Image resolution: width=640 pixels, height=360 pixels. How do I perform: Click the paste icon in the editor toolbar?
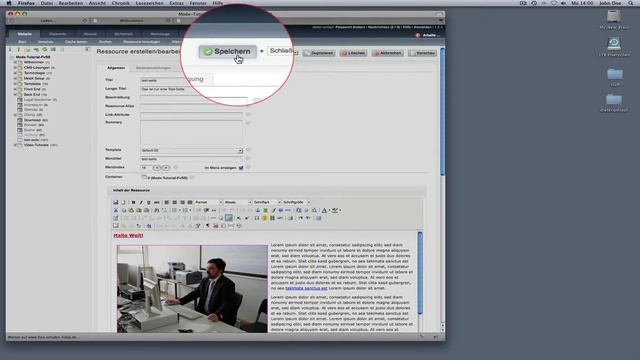(x=131, y=210)
